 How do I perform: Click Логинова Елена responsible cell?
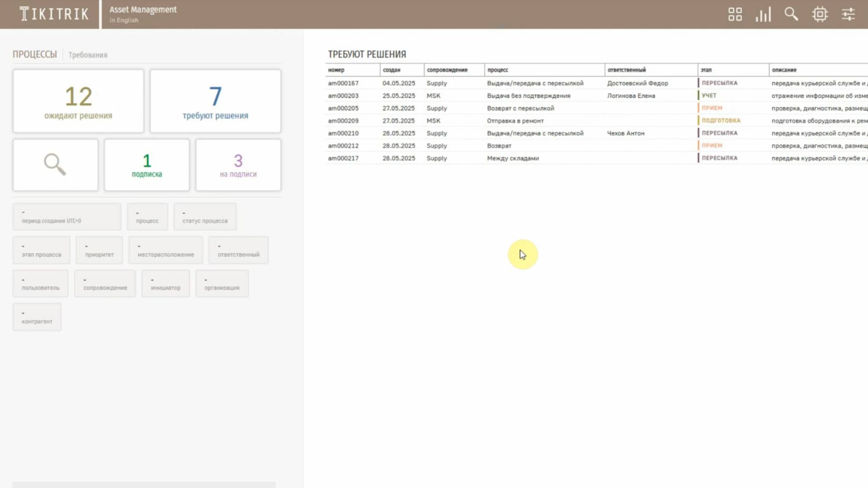(631, 96)
